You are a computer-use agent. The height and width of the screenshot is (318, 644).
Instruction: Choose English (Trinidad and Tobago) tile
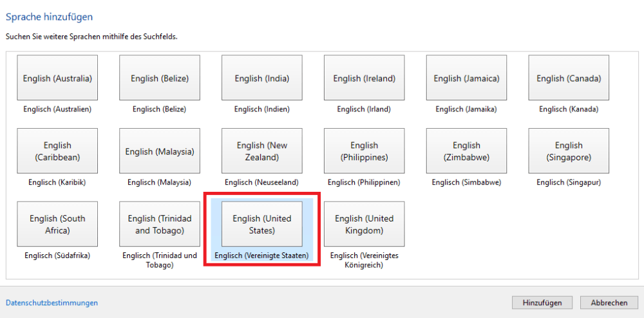point(160,224)
